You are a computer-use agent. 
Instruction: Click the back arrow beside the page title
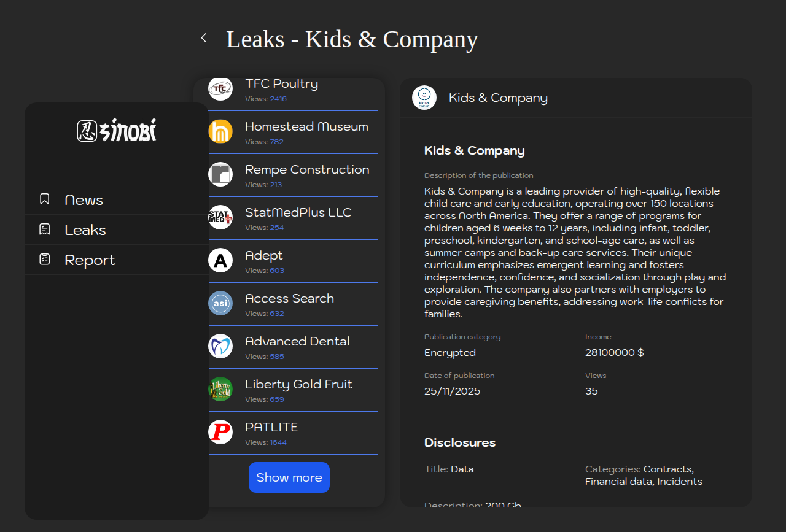204,38
